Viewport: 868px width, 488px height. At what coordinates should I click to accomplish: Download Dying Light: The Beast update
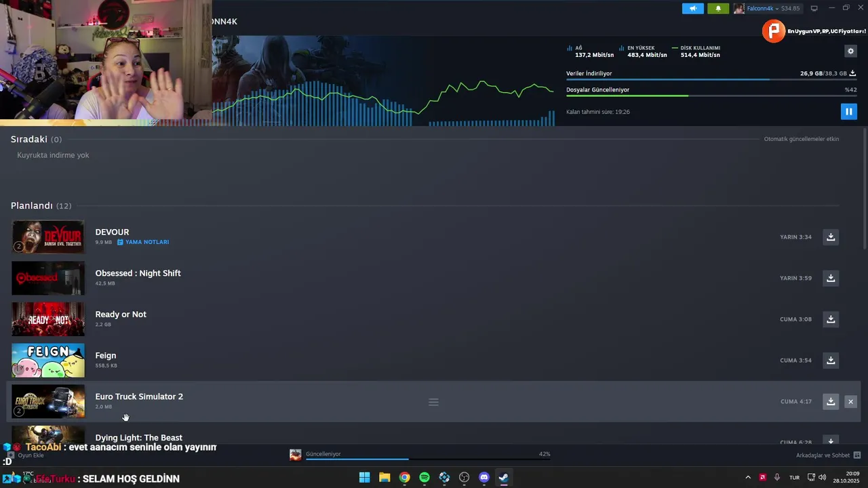pos(831,441)
